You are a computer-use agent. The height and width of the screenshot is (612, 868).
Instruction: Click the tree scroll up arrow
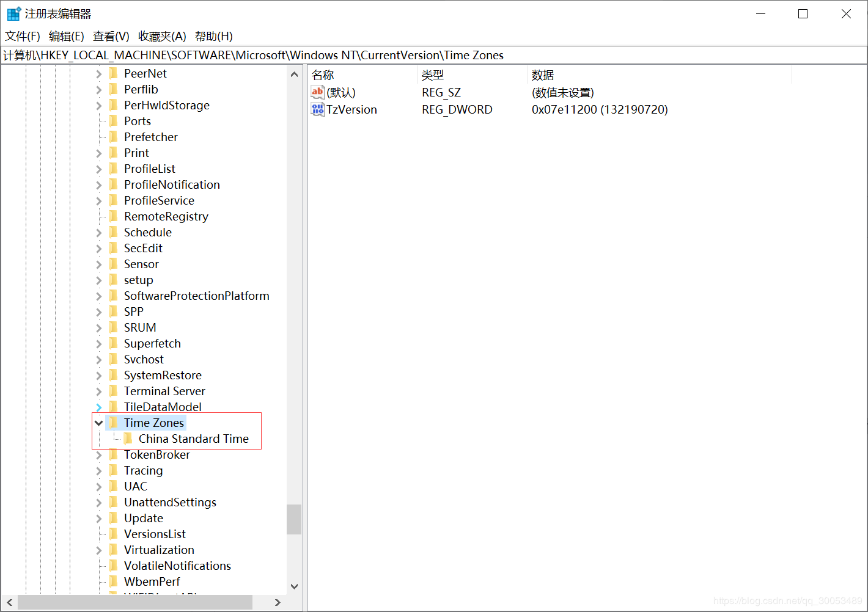[294, 74]
